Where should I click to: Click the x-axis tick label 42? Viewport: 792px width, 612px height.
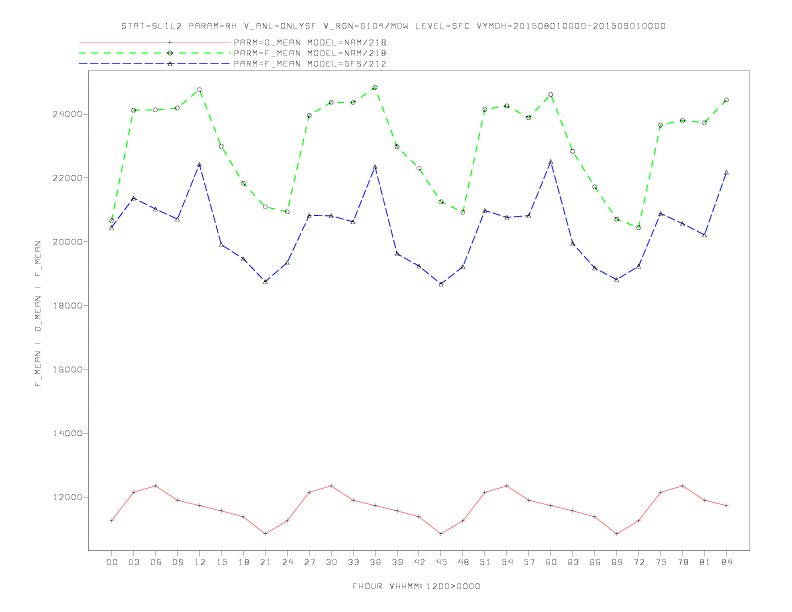click(419, 562)
